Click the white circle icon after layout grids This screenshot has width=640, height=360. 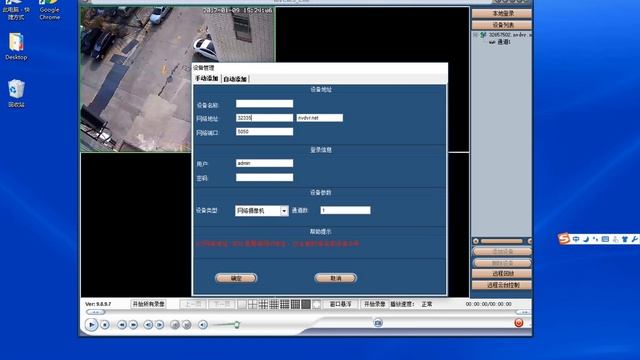316,304
